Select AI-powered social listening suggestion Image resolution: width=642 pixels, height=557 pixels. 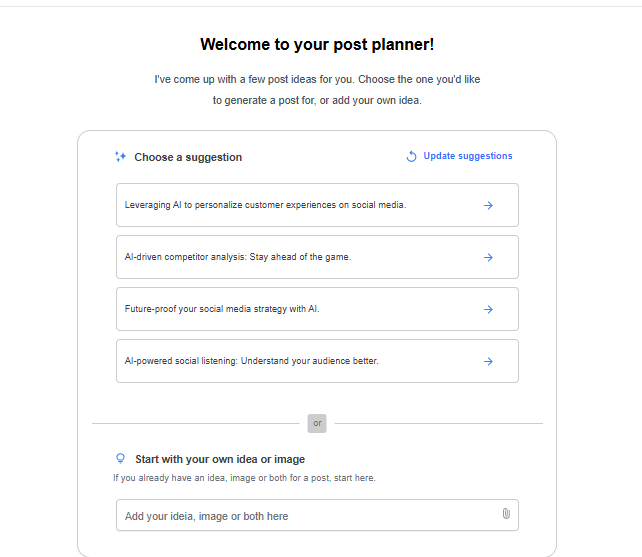point(252,361)
